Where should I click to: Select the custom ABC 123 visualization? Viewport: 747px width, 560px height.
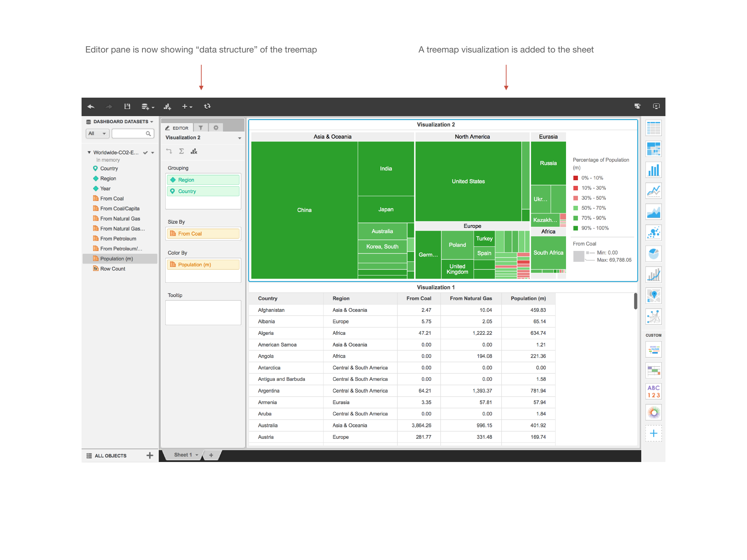click(x=653, y=392)
